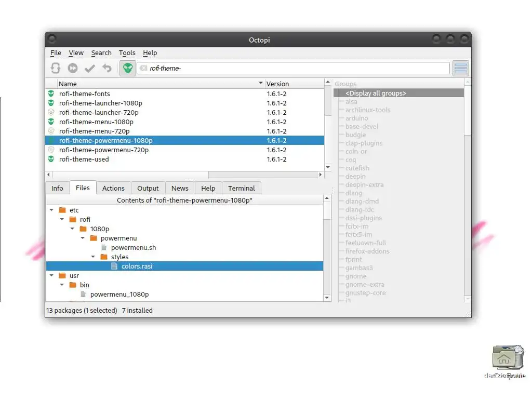Click the Name column sort arrow
This screenshot has height=399, width=532.
[x=261, y=83]
